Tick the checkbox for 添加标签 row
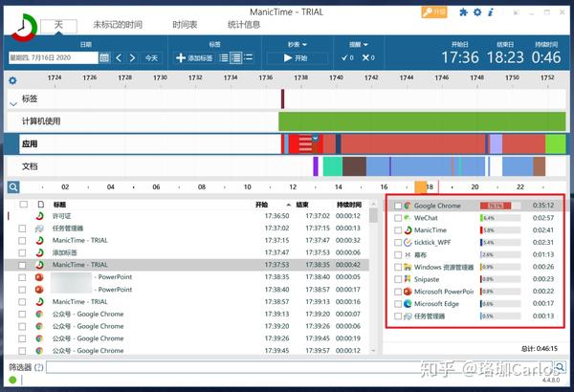Screen dimensions: 574x392 point(22,253)
